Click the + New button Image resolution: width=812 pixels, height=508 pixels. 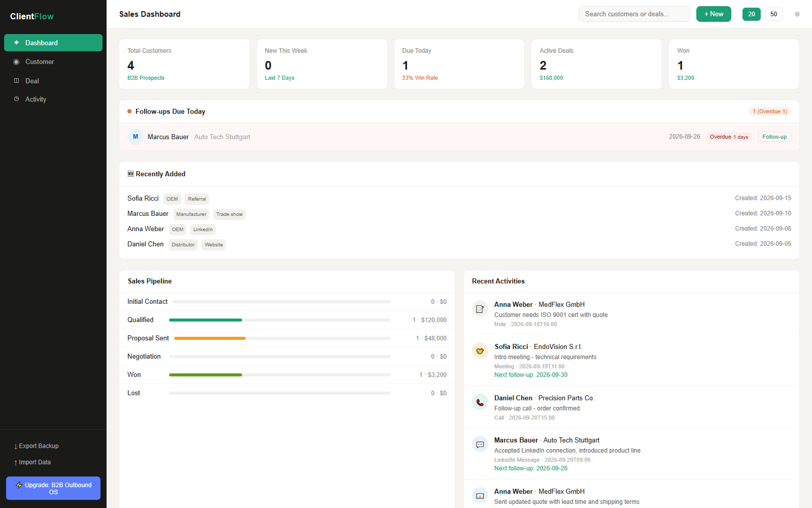coord(714,14)
